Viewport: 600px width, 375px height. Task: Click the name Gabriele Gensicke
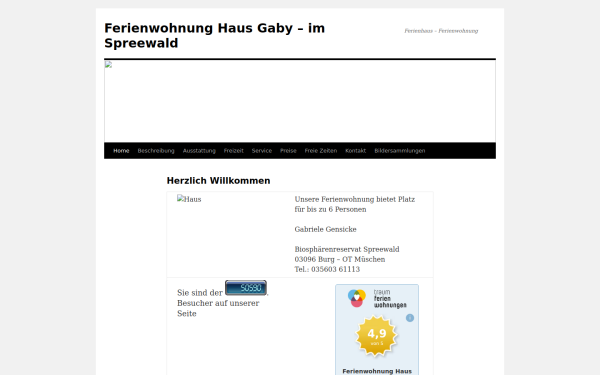coord(325,229)
